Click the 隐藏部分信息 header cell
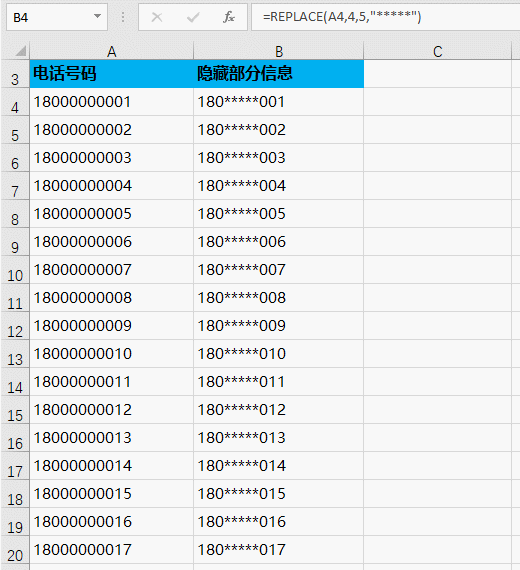This screenshot has width=520, height=570. coord(279,74)
